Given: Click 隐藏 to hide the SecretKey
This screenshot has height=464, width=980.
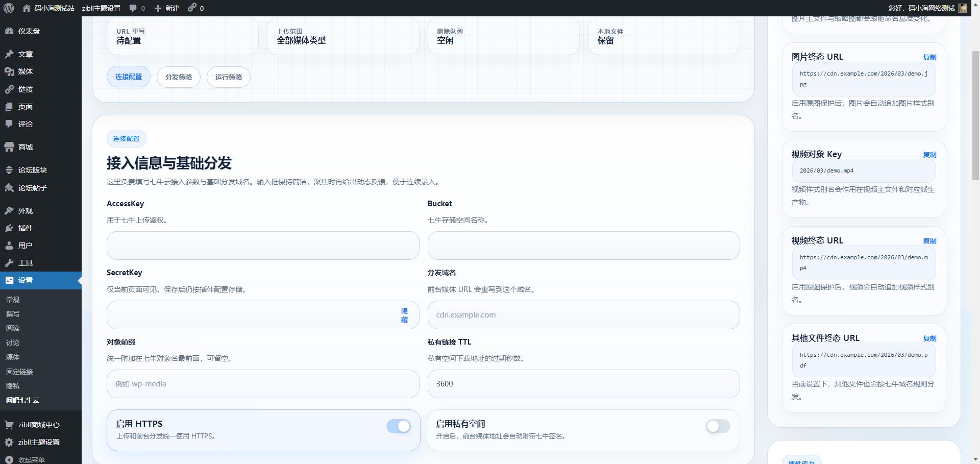Looking at the screenshot, I should click(x=405, y=315).
